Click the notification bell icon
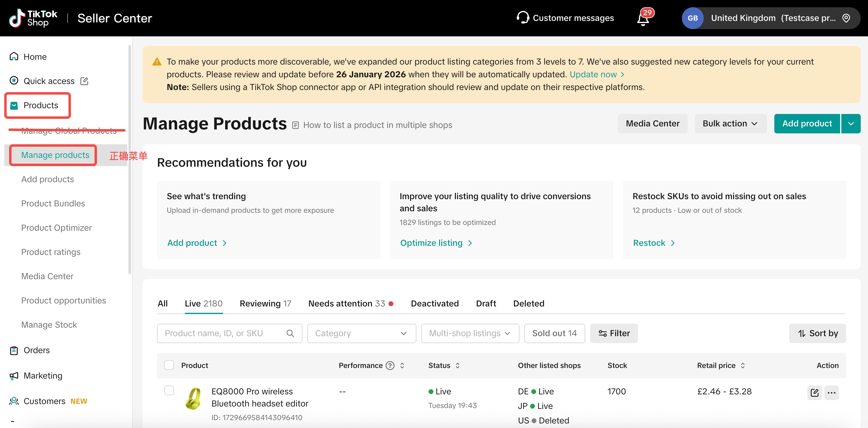This screenshot has height=428, width=868. 643,19
